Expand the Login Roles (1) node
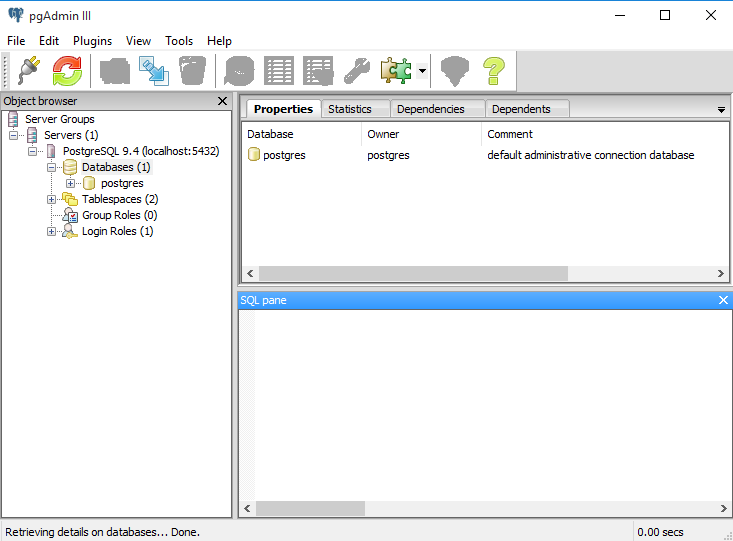The image size is (733, 541). (x=51, y=231)
